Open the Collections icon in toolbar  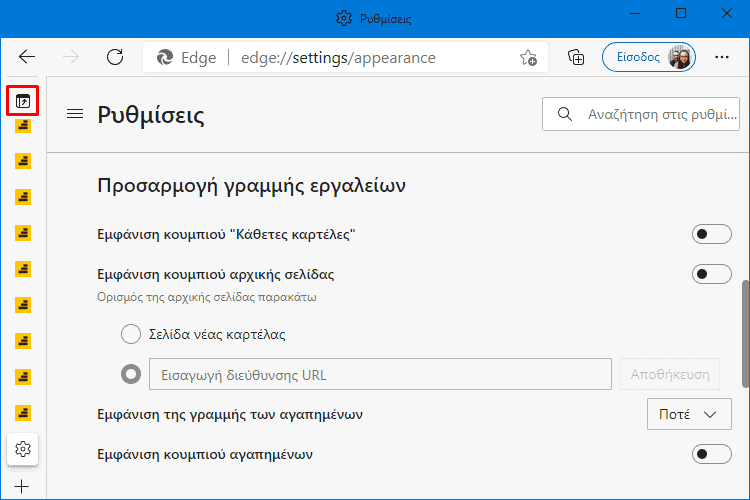(576, 57)
